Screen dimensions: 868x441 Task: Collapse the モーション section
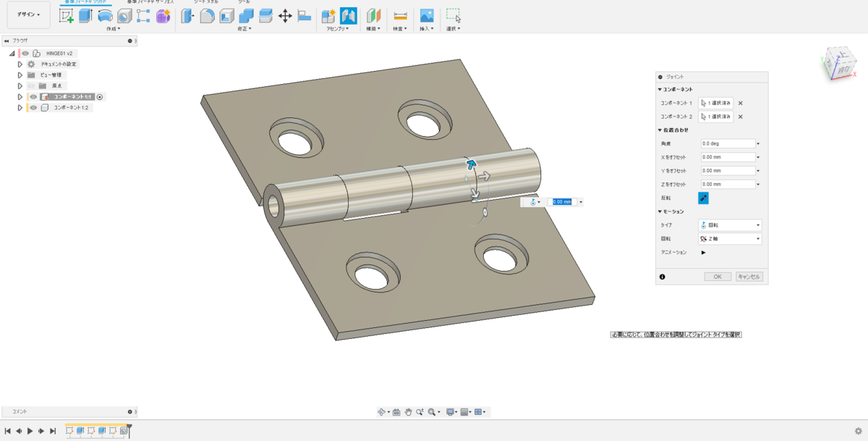660,211
